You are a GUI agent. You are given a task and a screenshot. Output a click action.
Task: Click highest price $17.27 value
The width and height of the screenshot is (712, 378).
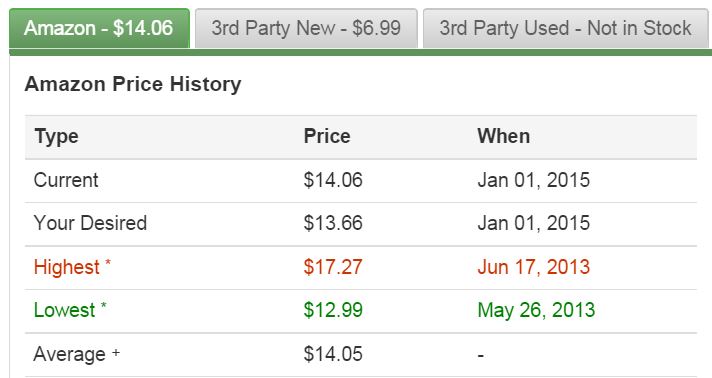pos(333,267)
